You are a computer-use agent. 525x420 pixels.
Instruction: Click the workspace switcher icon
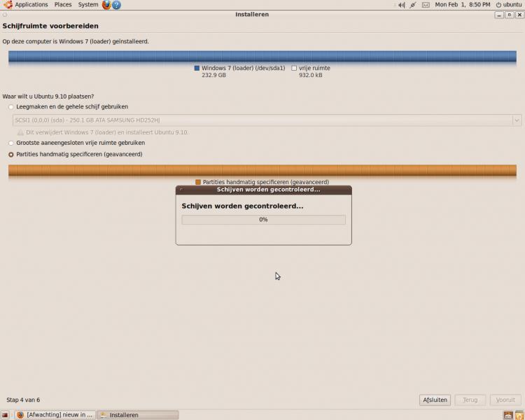[508, 415]
